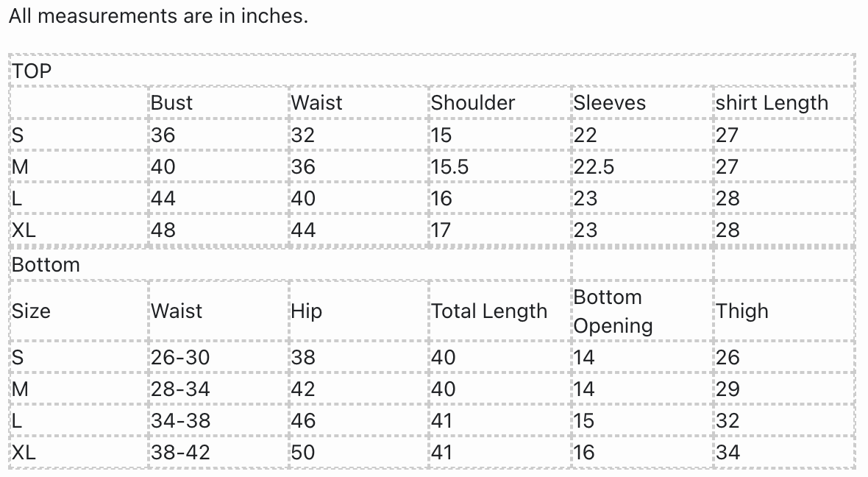The image size is (868, 477).
Task: Select the Size column header
Action: (31, 311)
